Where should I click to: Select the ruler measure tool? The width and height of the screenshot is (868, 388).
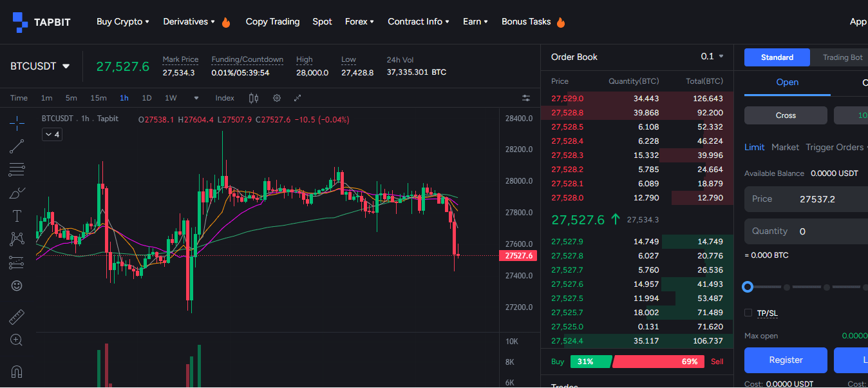pyautogui.click(x=17, y=317)
